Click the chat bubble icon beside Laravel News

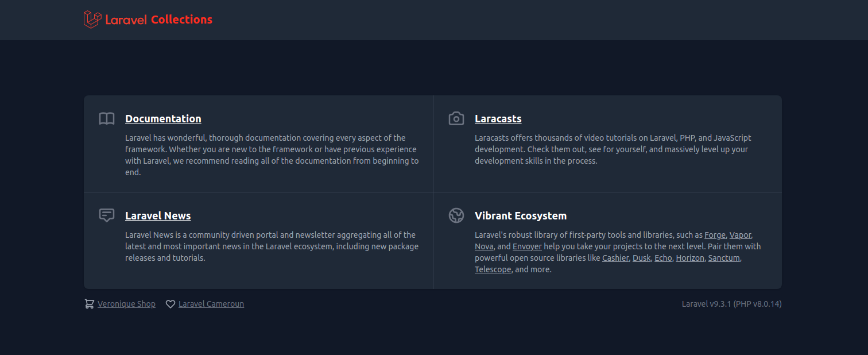tap(107, 215)
